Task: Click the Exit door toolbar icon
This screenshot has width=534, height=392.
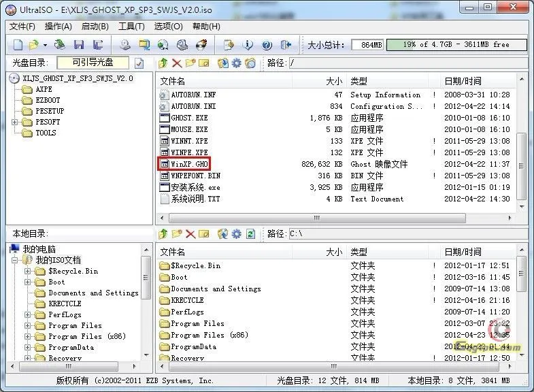Action: pos(286,45)
